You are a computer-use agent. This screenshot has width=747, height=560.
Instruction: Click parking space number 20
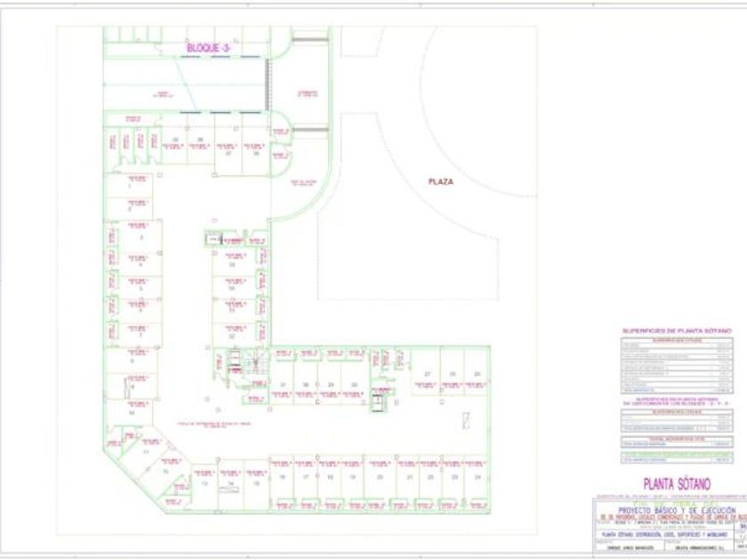(x=380, y=476)
